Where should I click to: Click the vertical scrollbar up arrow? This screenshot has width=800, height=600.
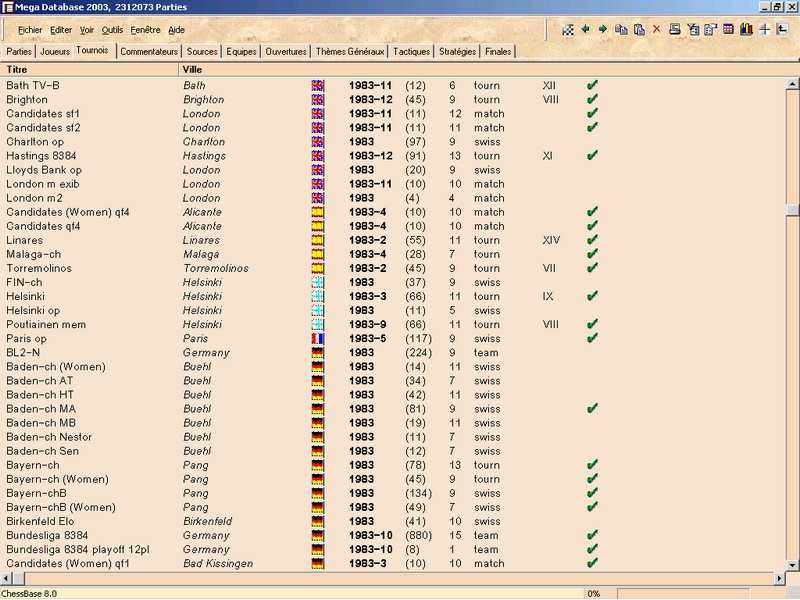click(792, 84)
